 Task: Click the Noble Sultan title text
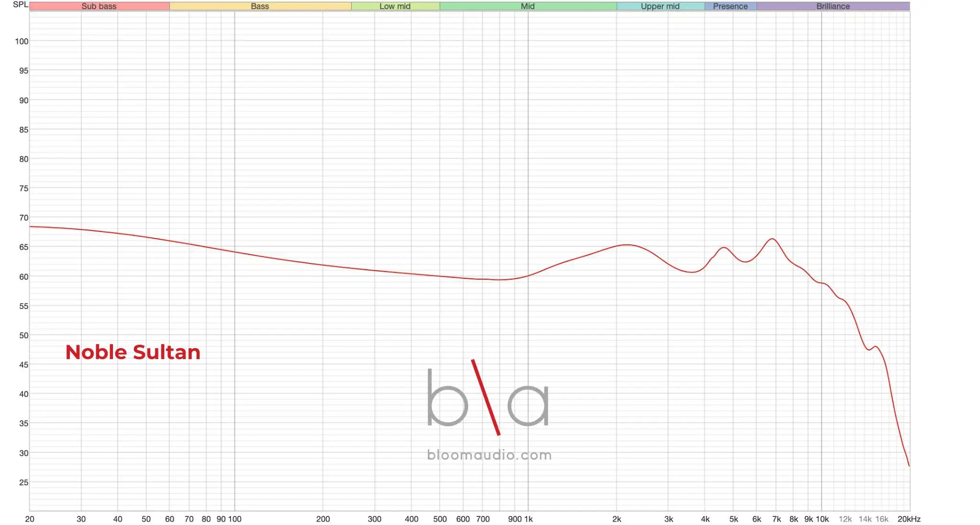(133, 352)
